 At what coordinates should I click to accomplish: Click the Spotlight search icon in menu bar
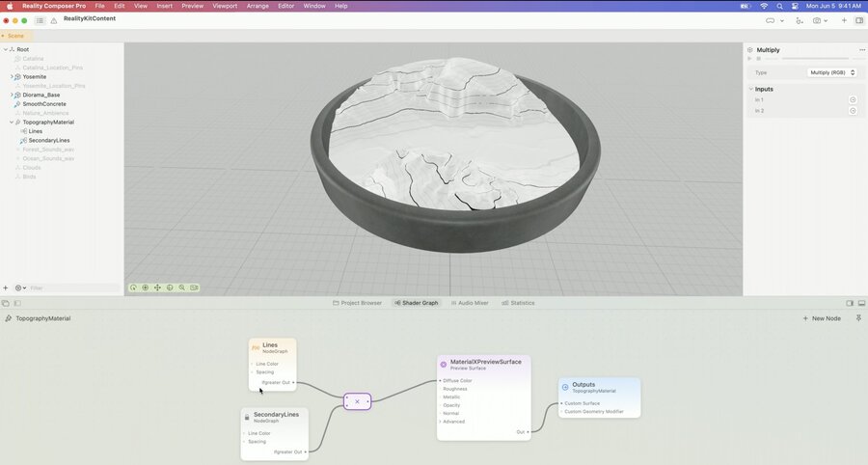point(779,6)
